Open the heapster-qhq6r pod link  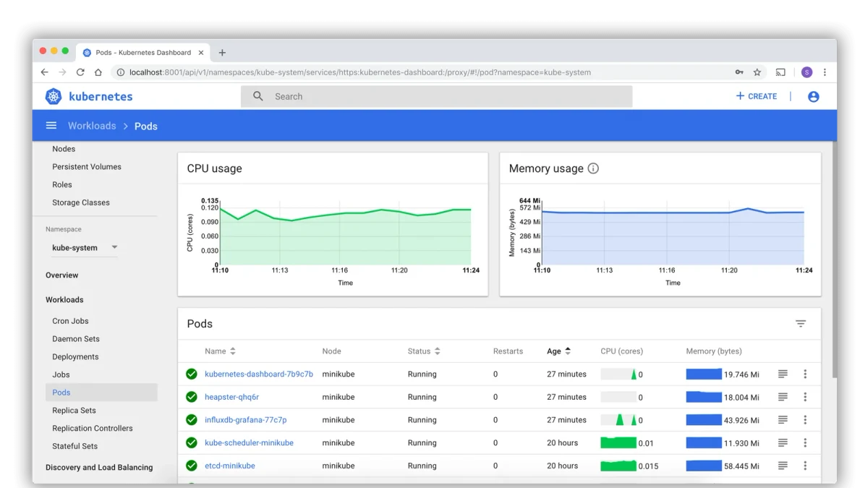tap(231, 397)
